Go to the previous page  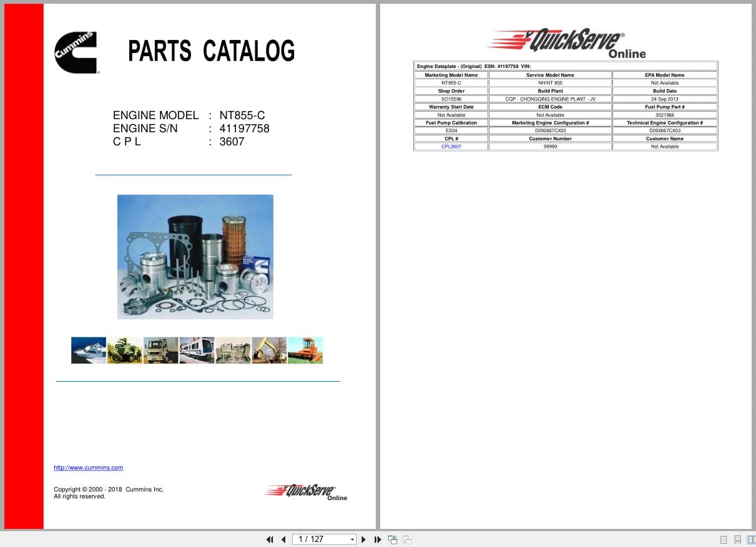tap(283, 540)
